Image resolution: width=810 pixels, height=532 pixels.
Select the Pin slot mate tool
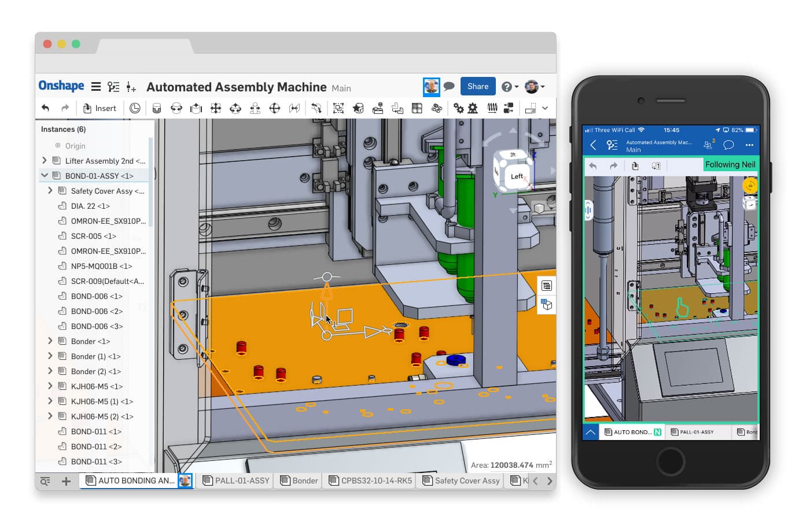pos(255,108)
